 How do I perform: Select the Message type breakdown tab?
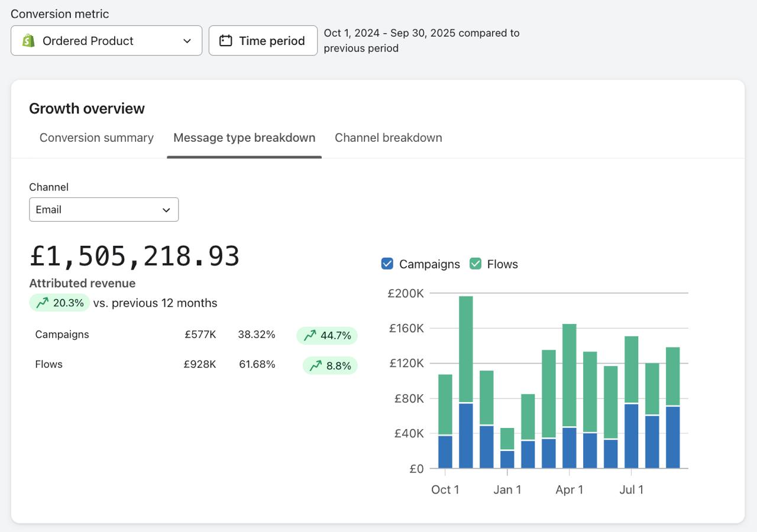(244, 138)
